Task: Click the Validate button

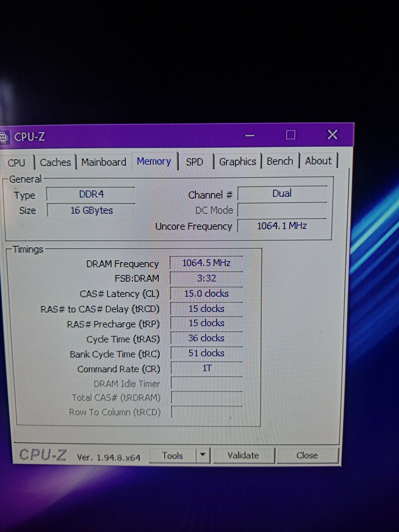Action: 243,455
